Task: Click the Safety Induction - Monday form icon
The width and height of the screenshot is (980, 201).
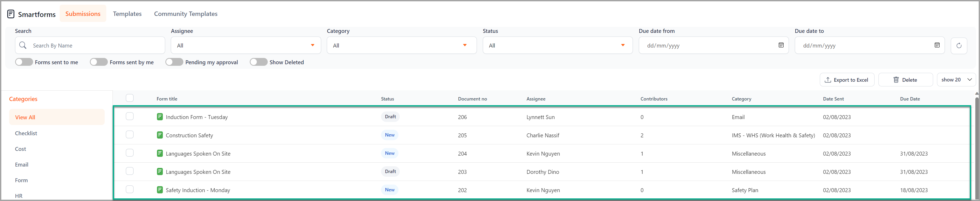Action: 160,190
